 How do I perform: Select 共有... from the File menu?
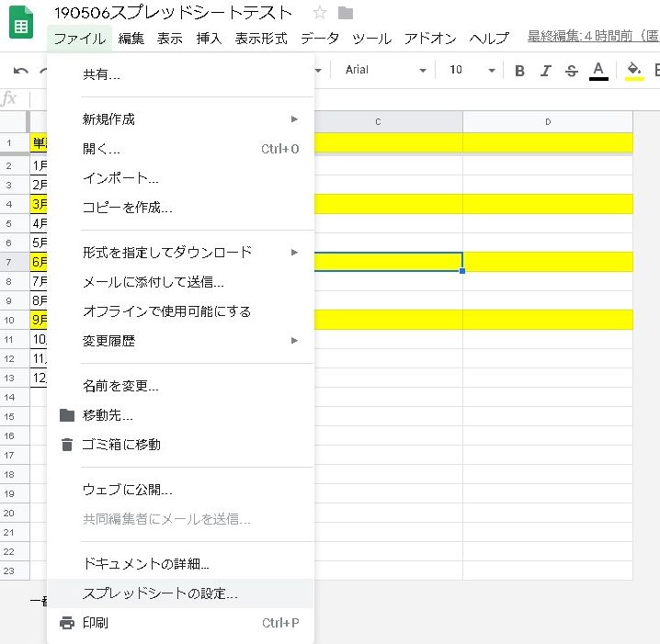pyautogui.click(x=180, y=74)
